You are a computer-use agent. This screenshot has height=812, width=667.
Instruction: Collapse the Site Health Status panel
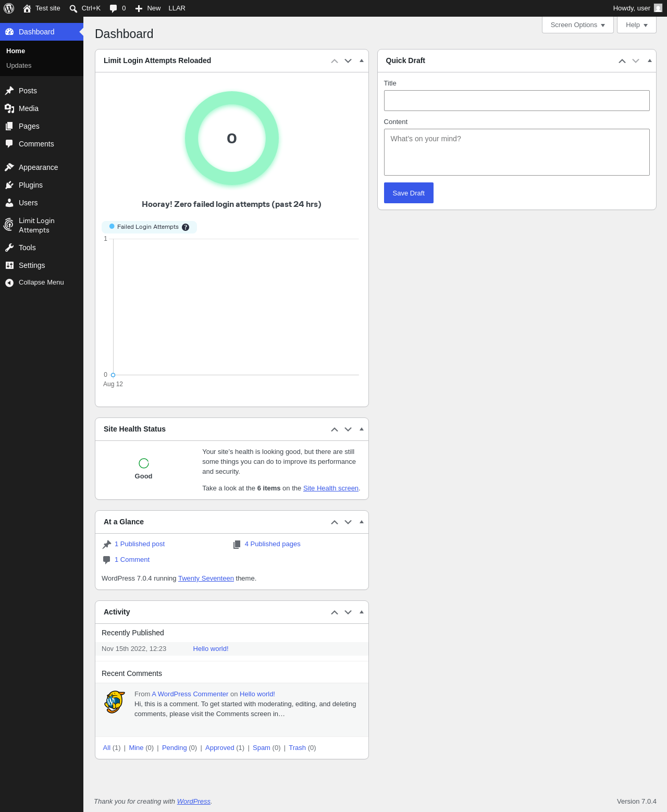pyautogui.click(x=362, y=429)
